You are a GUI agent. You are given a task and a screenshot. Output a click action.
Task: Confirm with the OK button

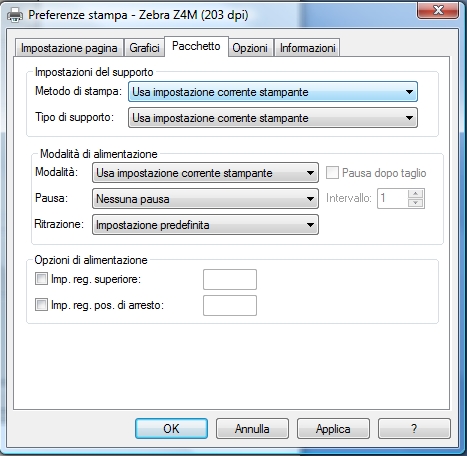point(171,429)
